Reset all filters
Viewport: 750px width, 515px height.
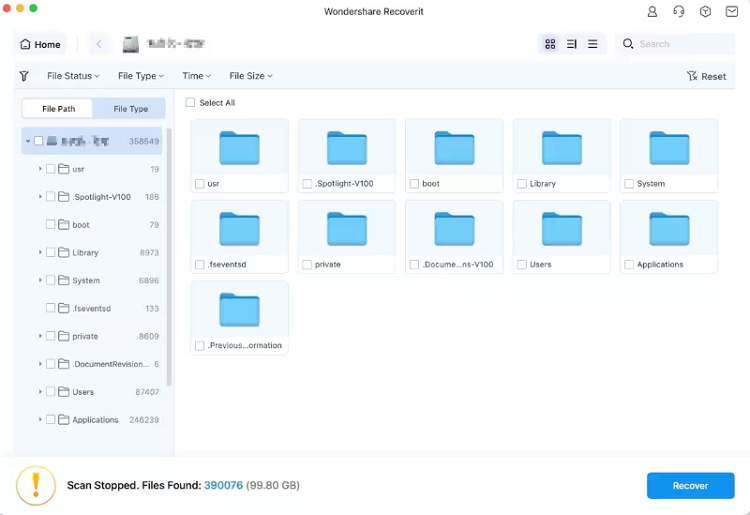pos(706,77)
